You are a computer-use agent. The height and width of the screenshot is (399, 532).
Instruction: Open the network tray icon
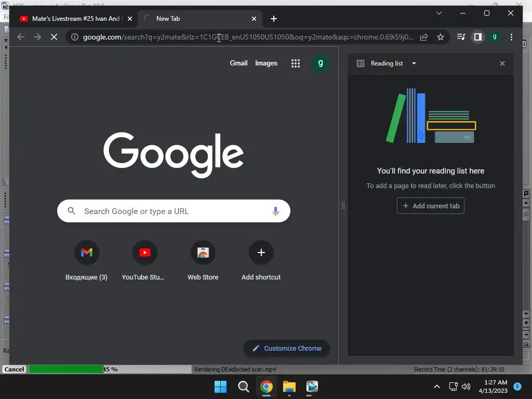[453, 387]
